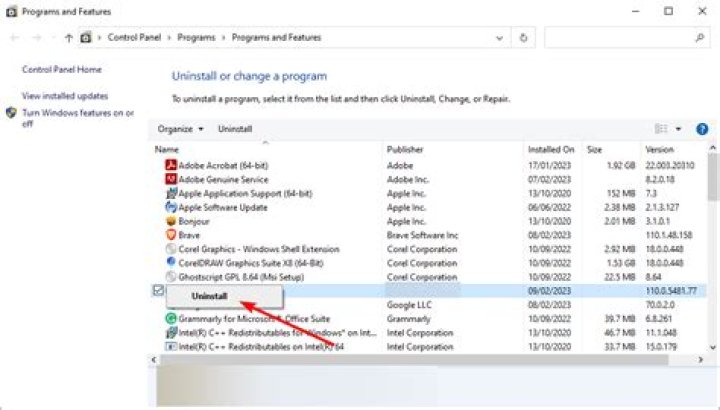Viewport: 720px width, 410px height.
Task: Sort by the Publisher column header
Action: pos(405,149)
